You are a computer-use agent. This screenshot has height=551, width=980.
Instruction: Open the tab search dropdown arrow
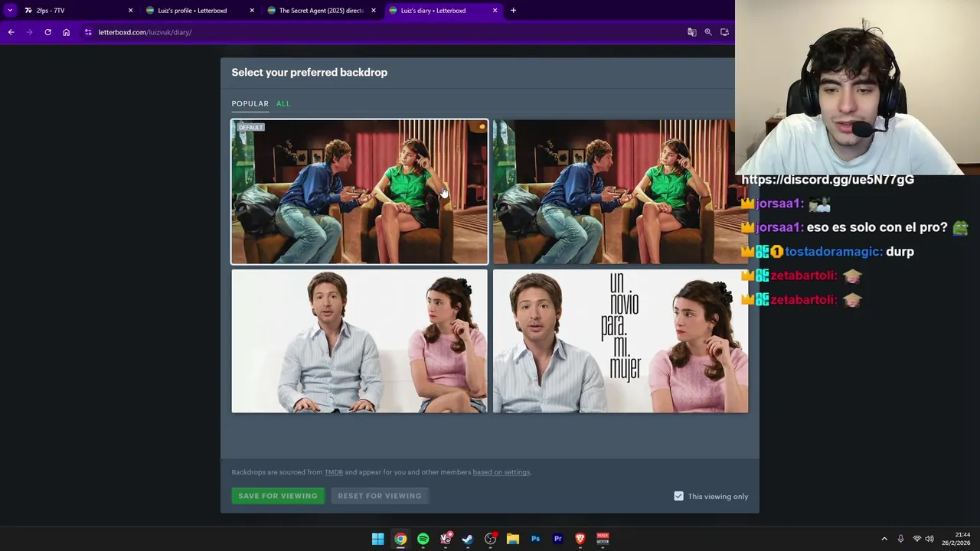point(10,10)
